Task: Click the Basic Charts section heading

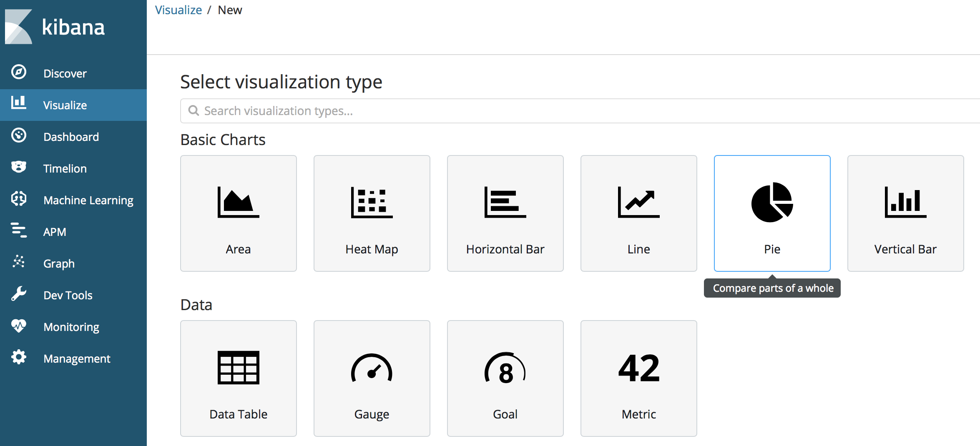Action: click(223, 140)
